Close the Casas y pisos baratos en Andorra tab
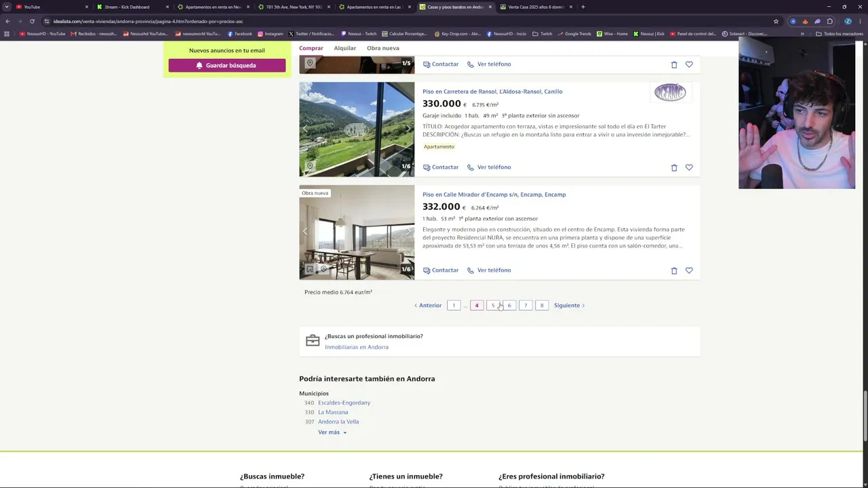The height and width of the screenshot is (488, 868). click(x=490, y=7)
